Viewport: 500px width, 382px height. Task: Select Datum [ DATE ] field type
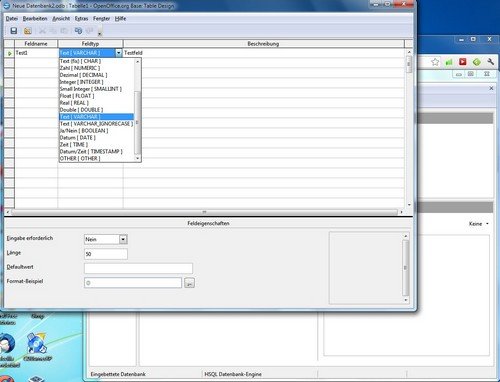(97, 138)
